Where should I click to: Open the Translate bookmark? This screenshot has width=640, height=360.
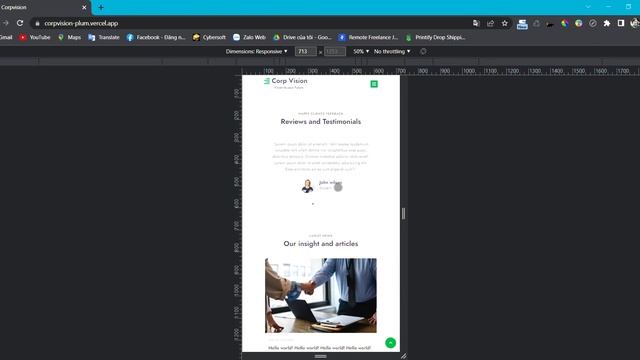pos(104,37)
